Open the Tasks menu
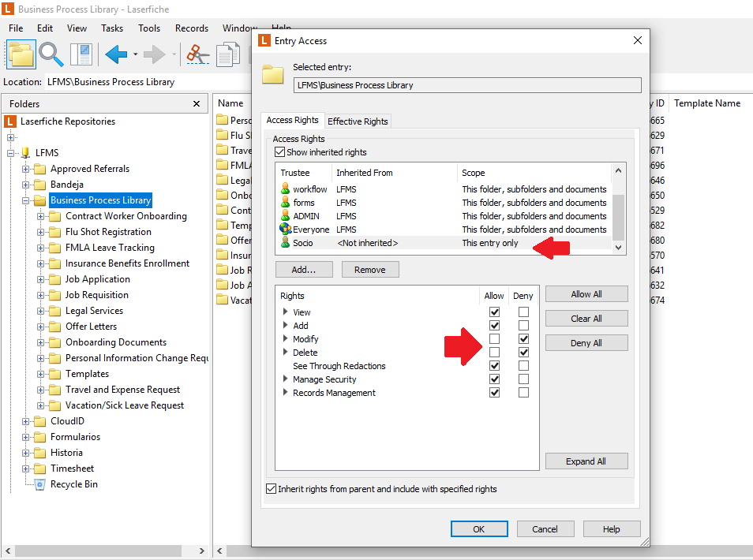This screenshot has width=753, height=560. click(112, 28)
